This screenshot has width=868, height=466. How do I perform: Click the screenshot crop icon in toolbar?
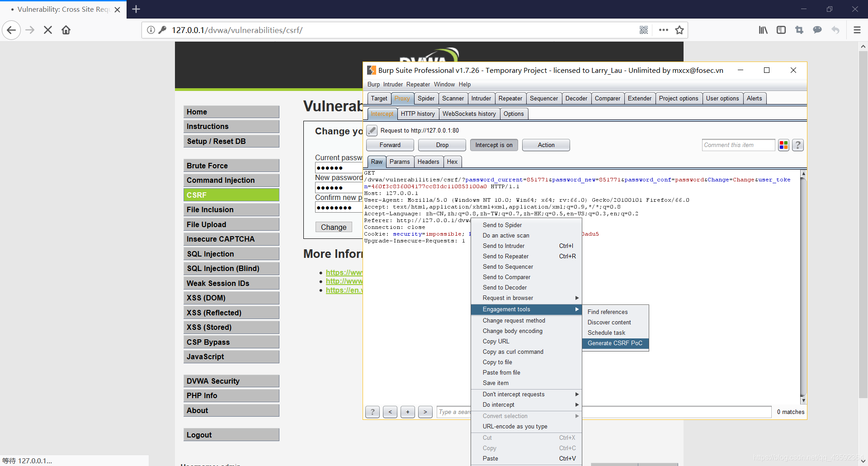click(799, 30)
